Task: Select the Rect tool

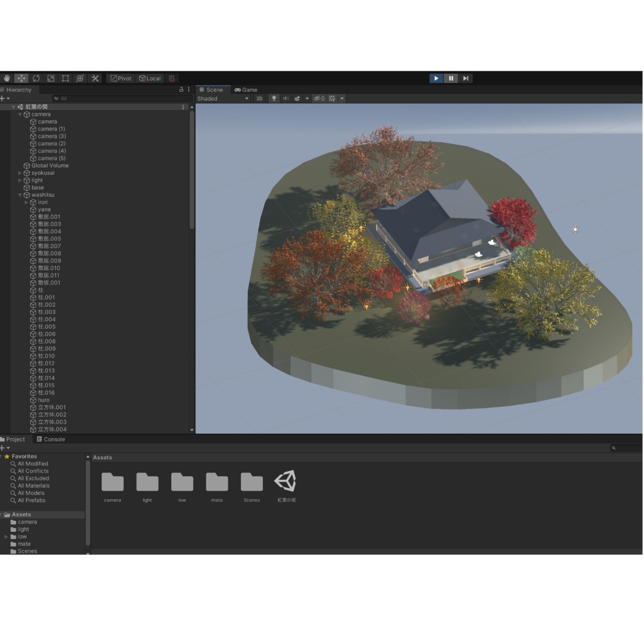Action: [x=65, y=78]
